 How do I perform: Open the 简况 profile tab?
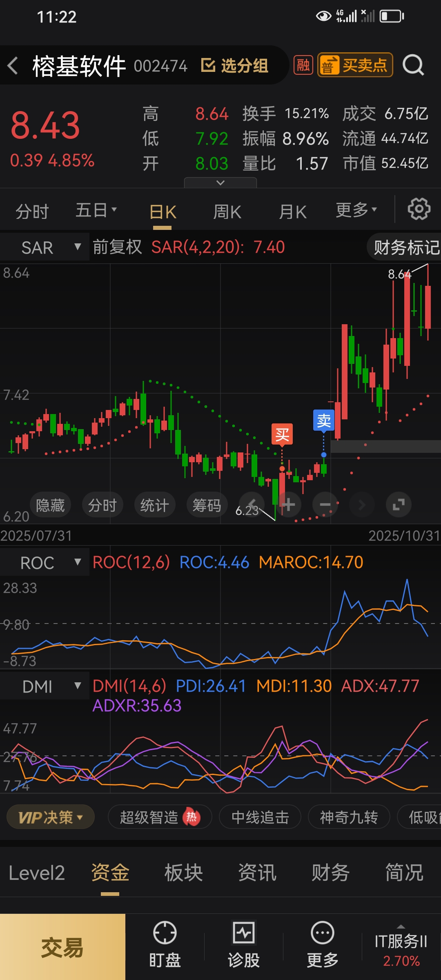pyautogui.click(x=404, y=873)
